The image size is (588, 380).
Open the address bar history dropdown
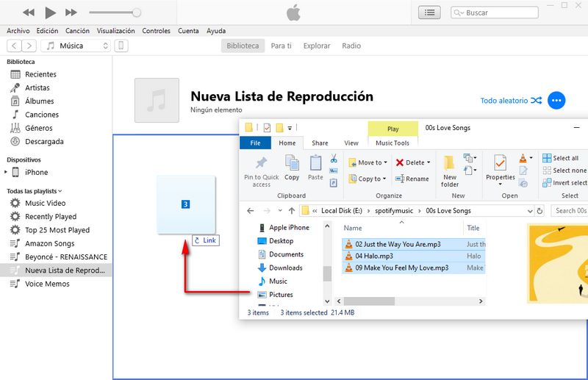point(530,211)
